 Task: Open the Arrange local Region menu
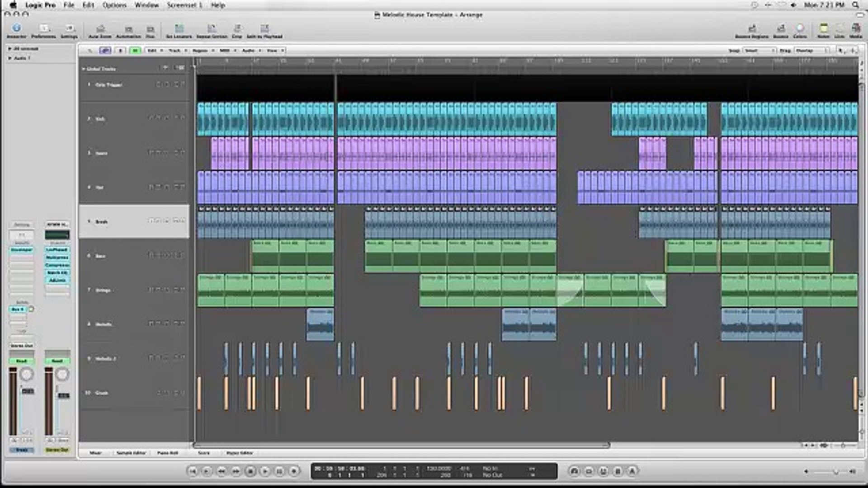click(x=202, y=51)
